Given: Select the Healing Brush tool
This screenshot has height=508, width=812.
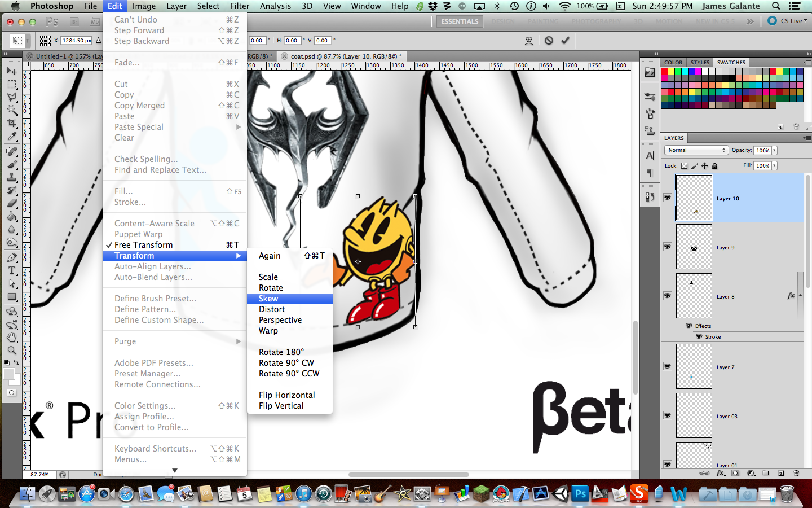Looking at the screenshot, I should coord(12,151).
